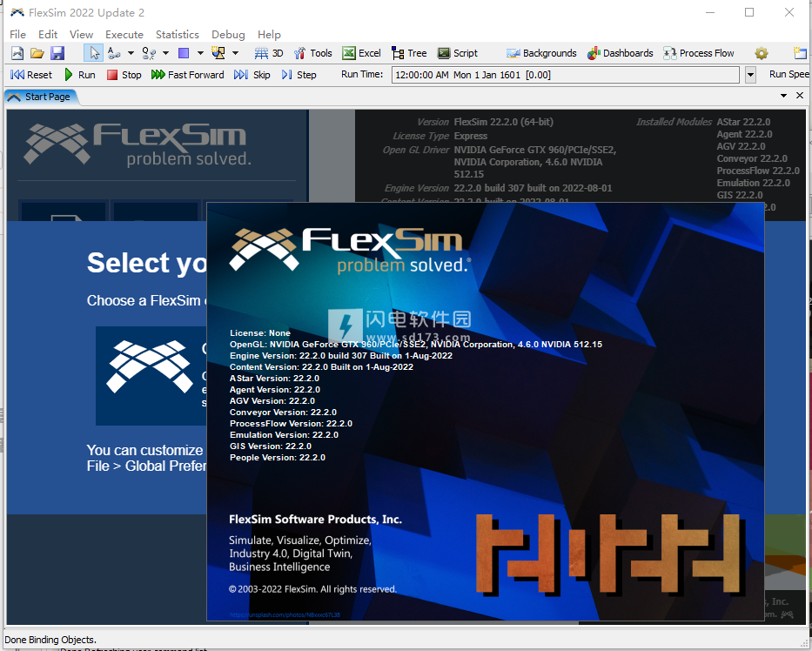Select the standard pointer mode
Viewport: 812px width, 651px height.
tap(94, 53)
